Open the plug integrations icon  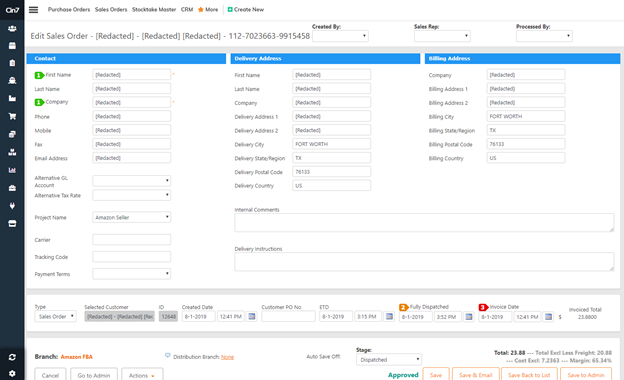[12, 206]
